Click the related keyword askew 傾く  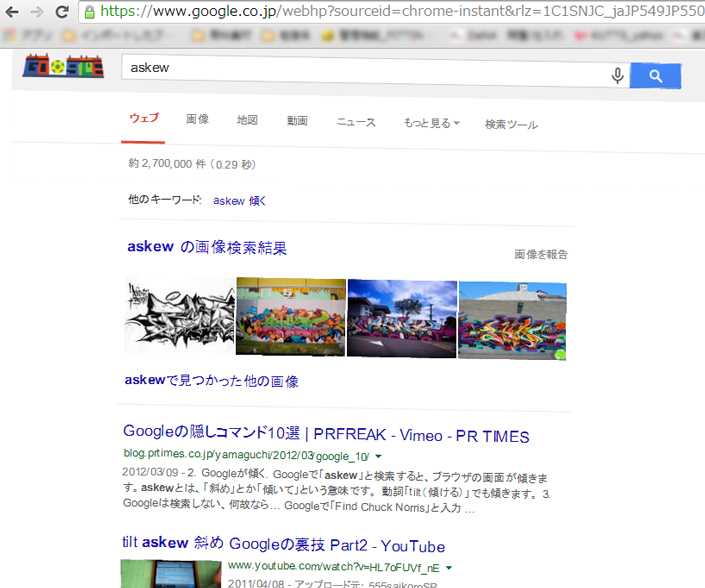(x=239, y=200)
